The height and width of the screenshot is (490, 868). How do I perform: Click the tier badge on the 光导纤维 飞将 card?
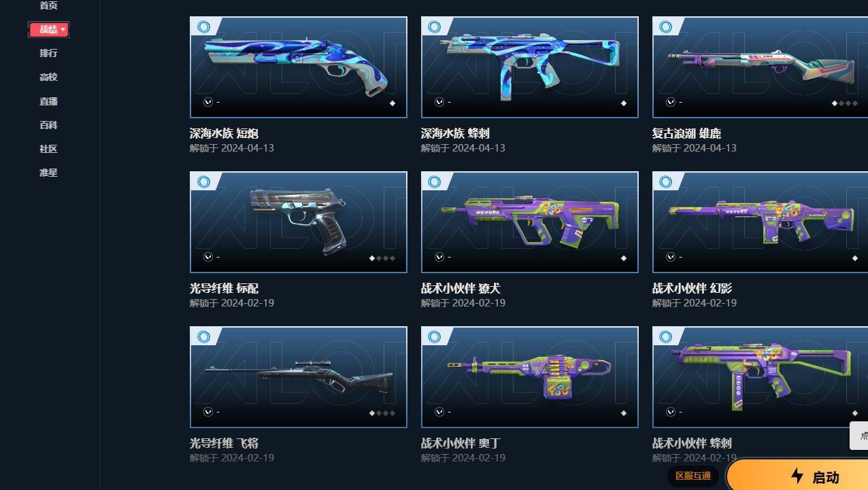coord(203,336)
